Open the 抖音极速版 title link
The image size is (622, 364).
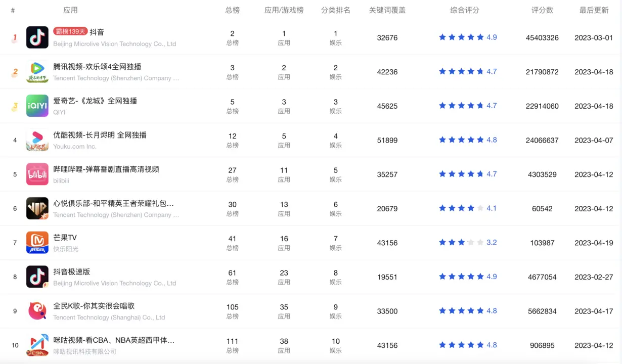pyautogui.click(x=71, y=272)
